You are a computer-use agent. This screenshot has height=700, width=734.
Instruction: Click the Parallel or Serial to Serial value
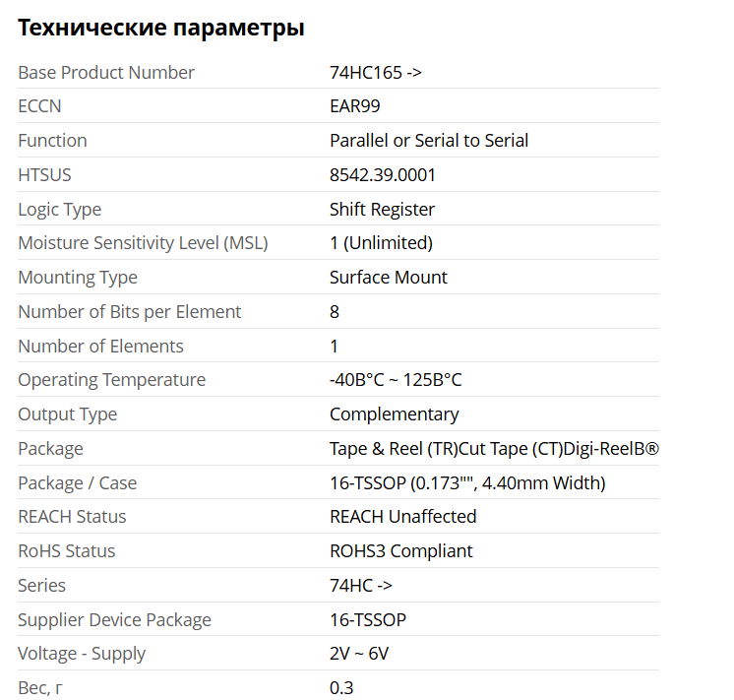pyautogui.click(x=429, y=141)
